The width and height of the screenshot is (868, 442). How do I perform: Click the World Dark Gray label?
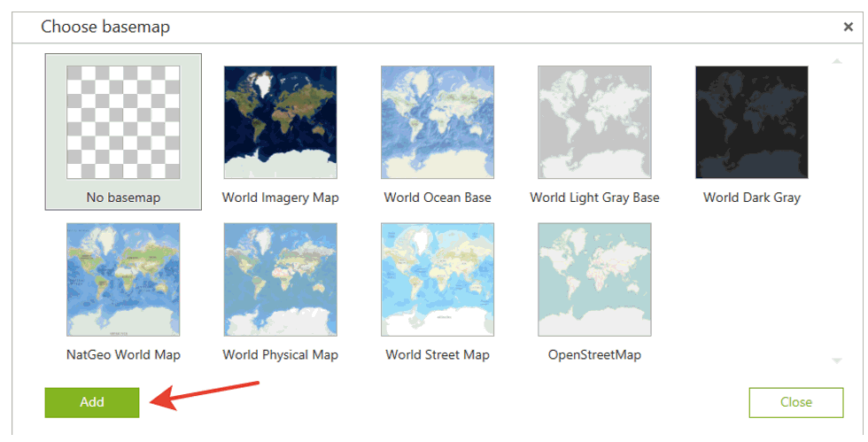point(751,198)
